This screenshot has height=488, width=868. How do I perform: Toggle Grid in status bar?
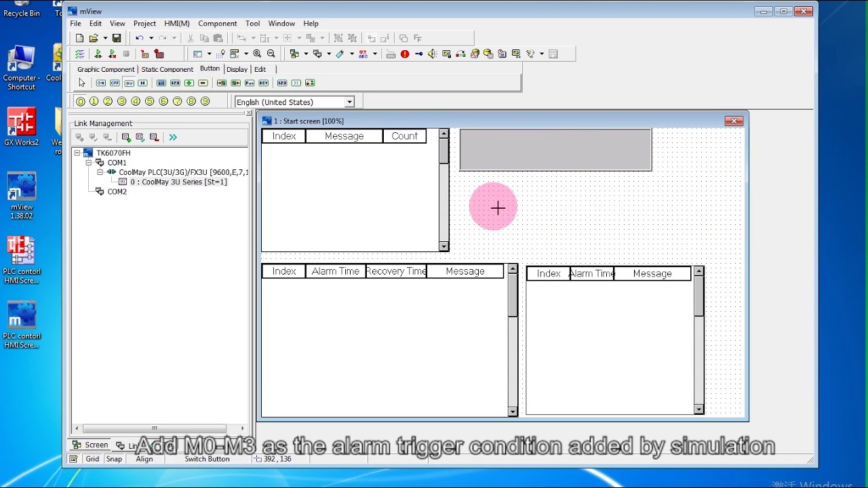93,459
